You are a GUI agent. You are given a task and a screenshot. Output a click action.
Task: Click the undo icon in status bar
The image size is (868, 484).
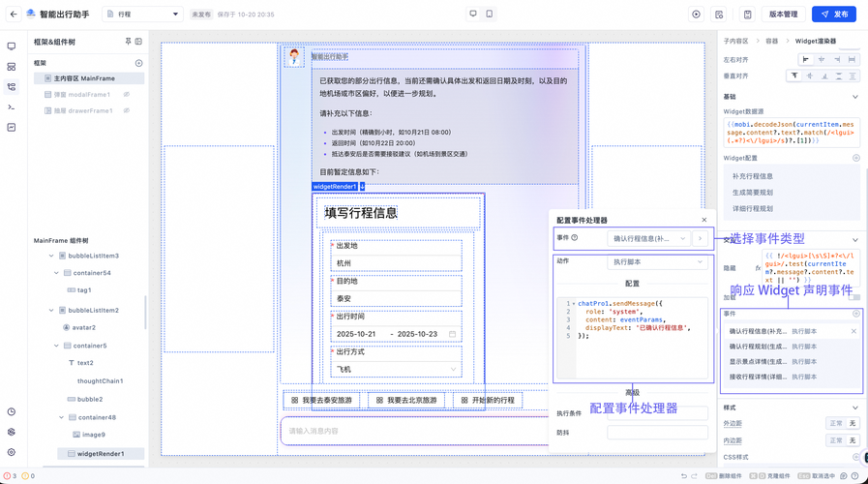pos(684,475)
